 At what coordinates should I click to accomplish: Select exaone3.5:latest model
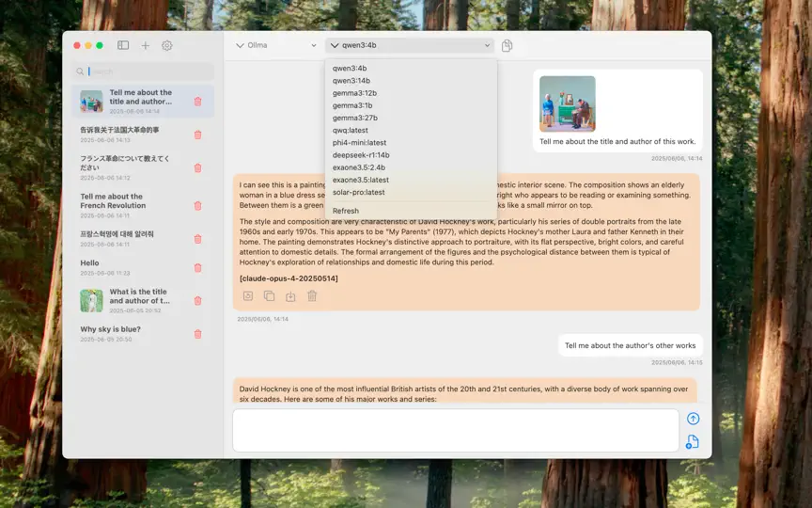point(412,181)
